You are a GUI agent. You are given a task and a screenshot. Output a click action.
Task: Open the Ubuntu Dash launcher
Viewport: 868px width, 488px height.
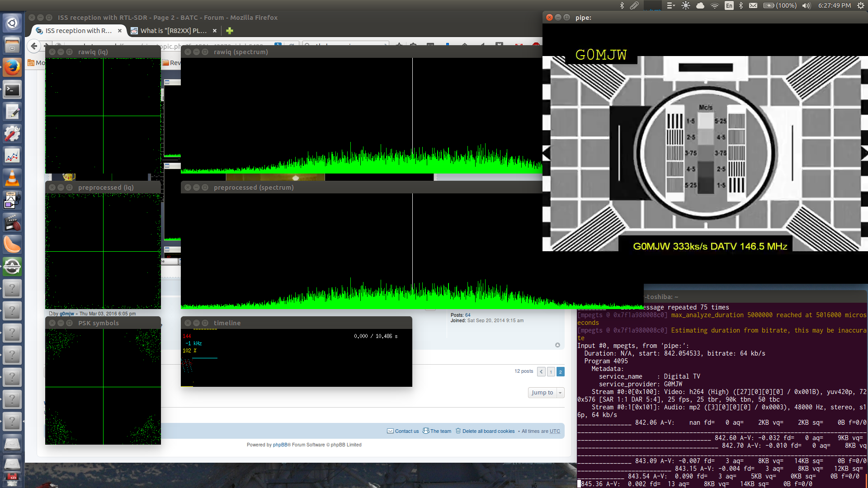(x=12, y=23)
